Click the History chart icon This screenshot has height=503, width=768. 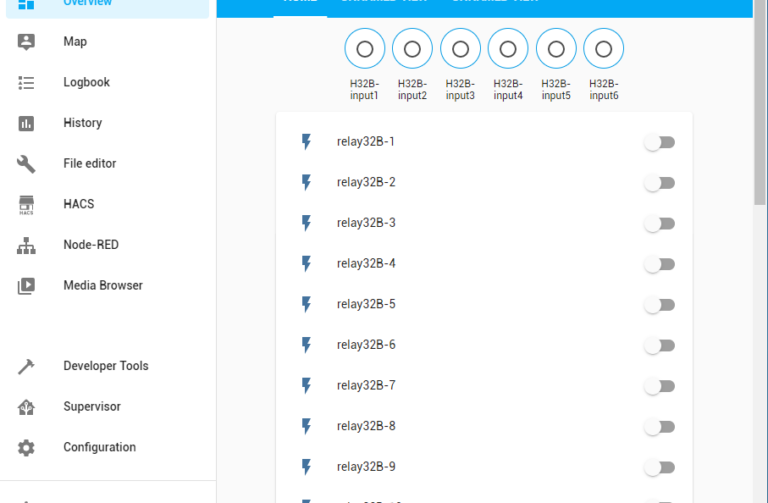(26, 123)
